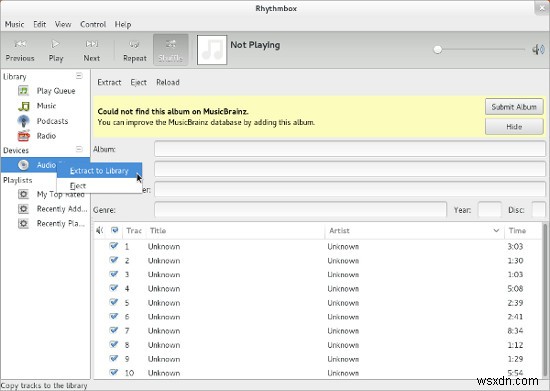Viewport: 550px width, 391px height.
Task: Skip ahead with the Next icon
Action: 92,44
